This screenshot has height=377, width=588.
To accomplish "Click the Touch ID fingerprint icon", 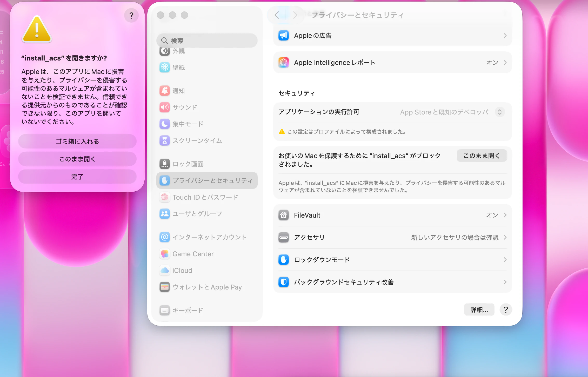I will (164, 197).
